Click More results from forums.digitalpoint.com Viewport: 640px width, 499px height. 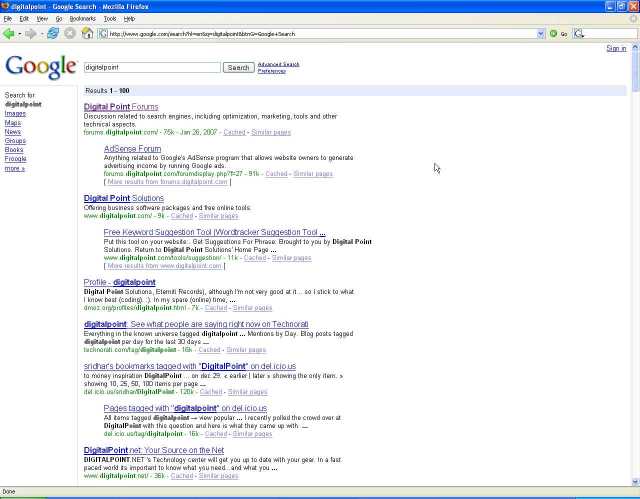tap(167, 182)
